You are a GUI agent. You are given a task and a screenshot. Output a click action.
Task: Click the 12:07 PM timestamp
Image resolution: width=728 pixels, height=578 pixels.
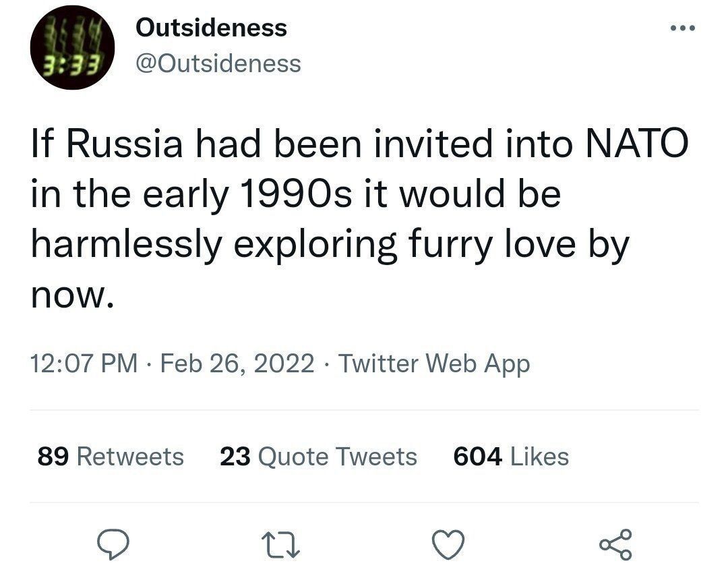[x=84, y=364]
